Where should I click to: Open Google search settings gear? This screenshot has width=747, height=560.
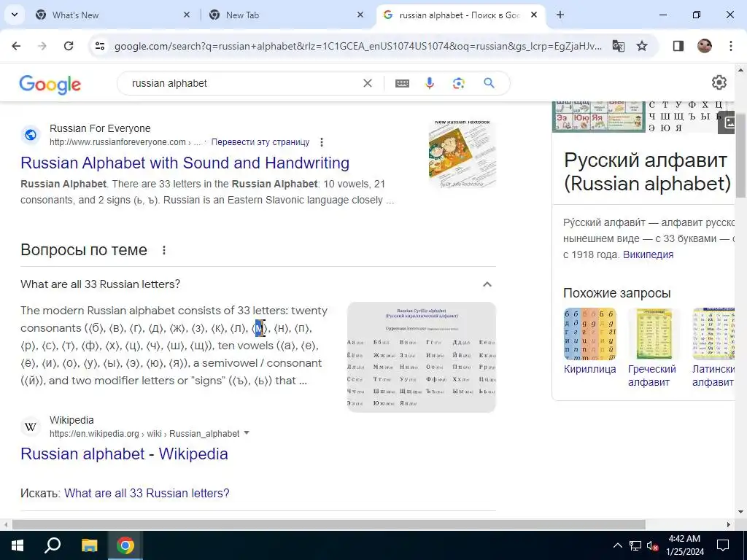[x=719, y=82]
